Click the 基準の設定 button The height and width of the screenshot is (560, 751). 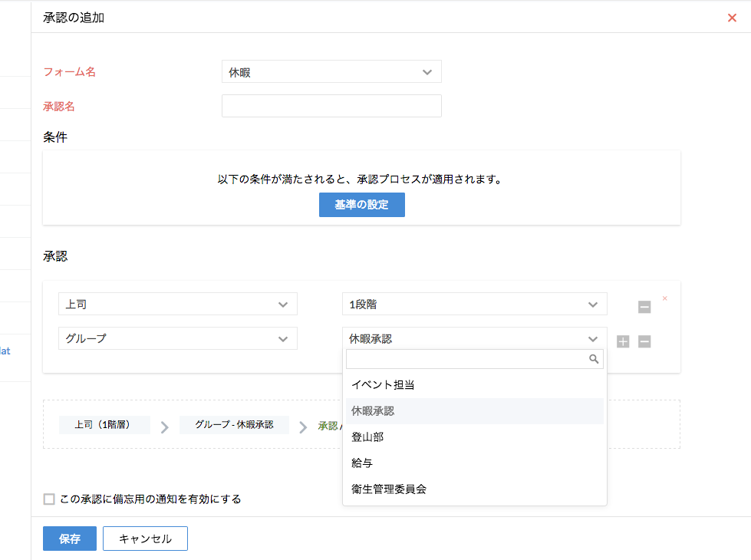click(x=361, y=205)
